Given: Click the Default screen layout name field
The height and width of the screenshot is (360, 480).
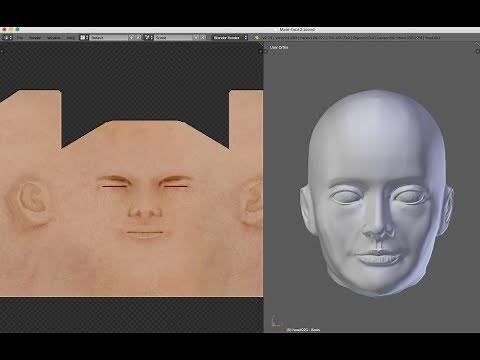Looking at the screenshot, I should pyautogui.click(x=109, y=38).
